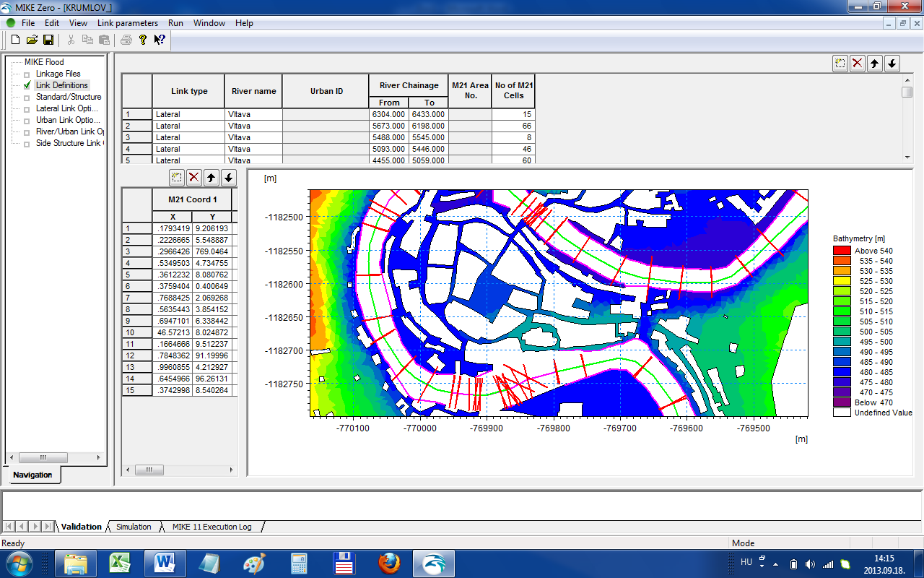Select row 1 header in link table
The width and height of the screenshot is (924, 578).
(x=137, y=114)
